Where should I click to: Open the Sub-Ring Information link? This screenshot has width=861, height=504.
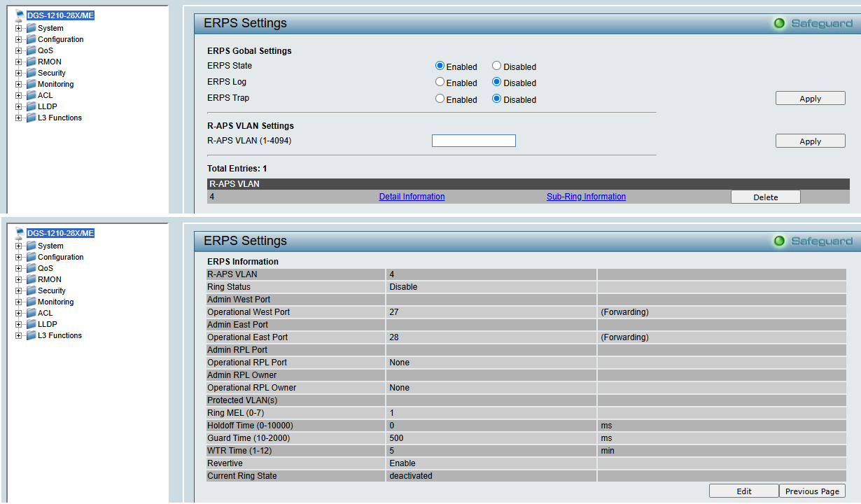pyautogui.click(x=586, y=197)
